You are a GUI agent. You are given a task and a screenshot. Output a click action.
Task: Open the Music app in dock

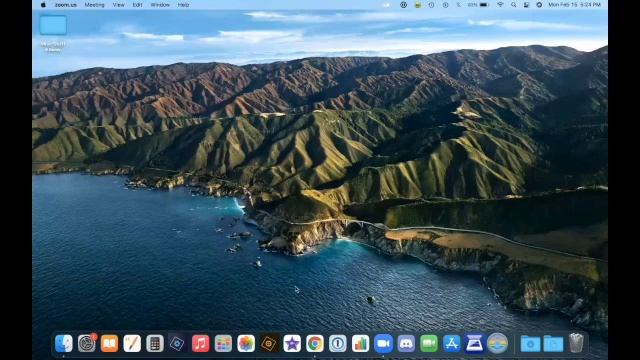[200, 343]
